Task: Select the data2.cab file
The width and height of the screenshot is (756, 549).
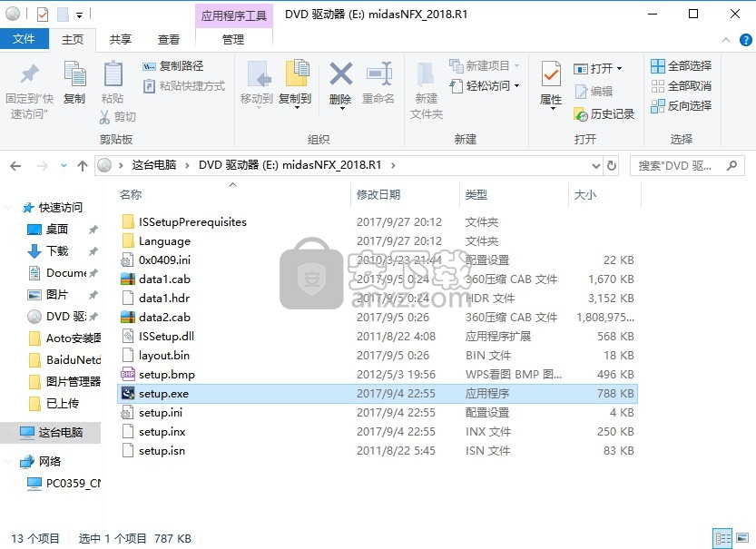Action: pyautogui.click(x=377, y=318)
